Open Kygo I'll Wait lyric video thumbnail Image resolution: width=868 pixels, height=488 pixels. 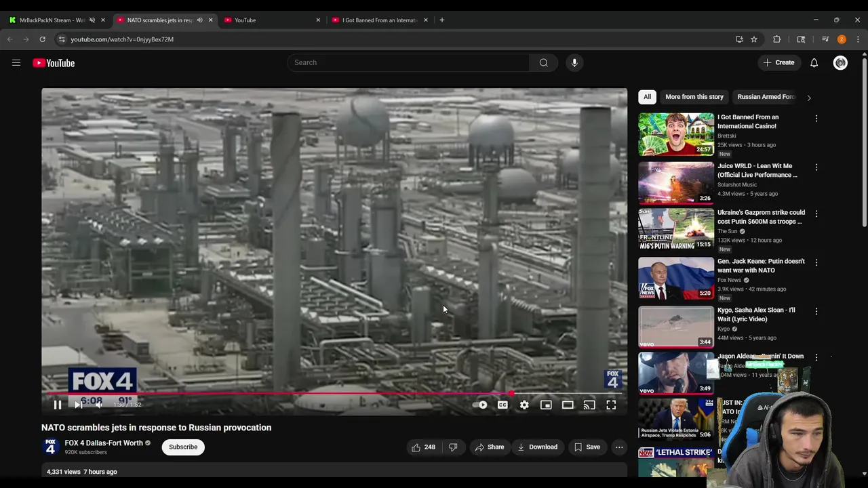tap(676, 327)
